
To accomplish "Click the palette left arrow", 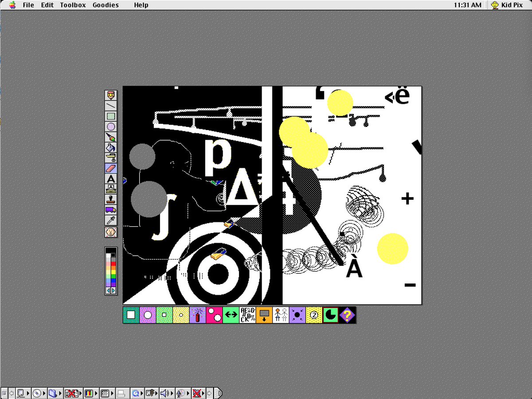I will pos(108,291).
